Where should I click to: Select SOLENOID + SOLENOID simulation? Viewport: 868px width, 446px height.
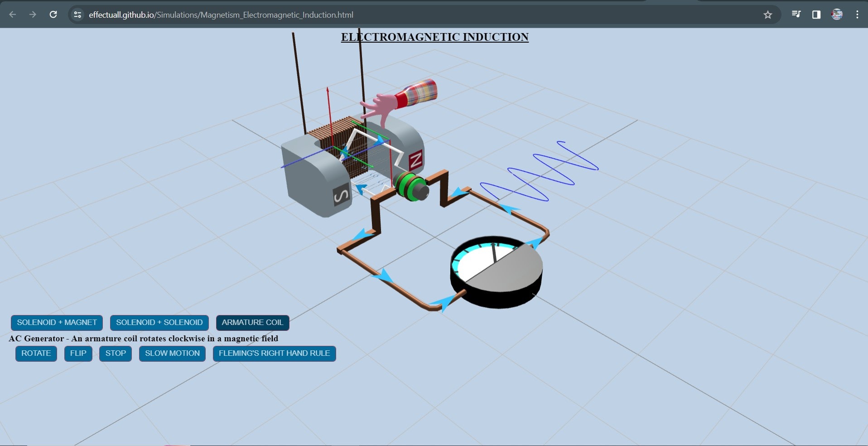[159, 323]
